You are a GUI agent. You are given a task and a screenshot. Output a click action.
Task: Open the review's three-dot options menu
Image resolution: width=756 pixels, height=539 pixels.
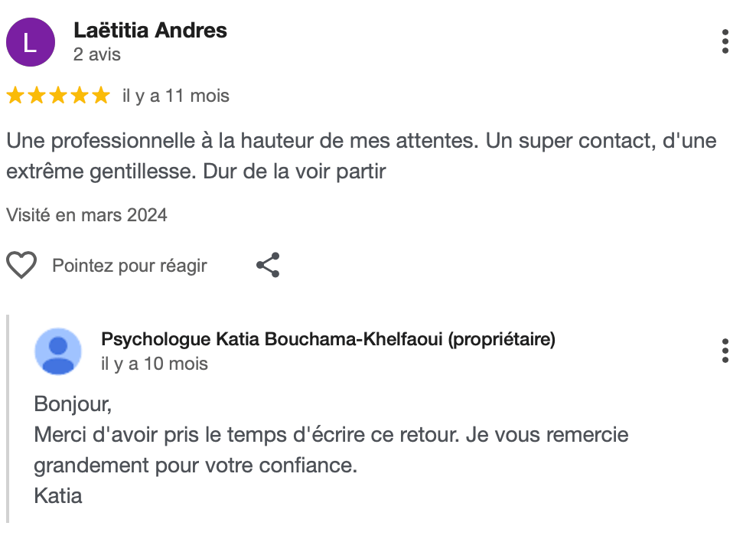point(725,41)
